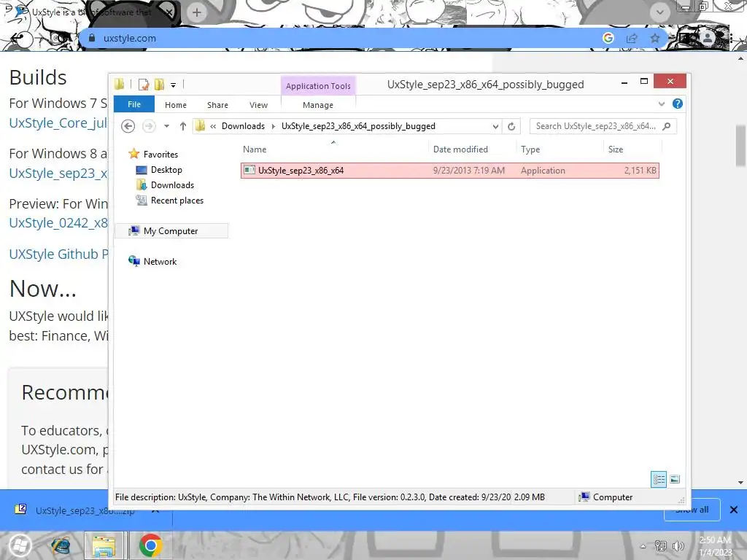
Task: Select the UxStyle_sep23_x86_x64 application file
Action: 449,171
